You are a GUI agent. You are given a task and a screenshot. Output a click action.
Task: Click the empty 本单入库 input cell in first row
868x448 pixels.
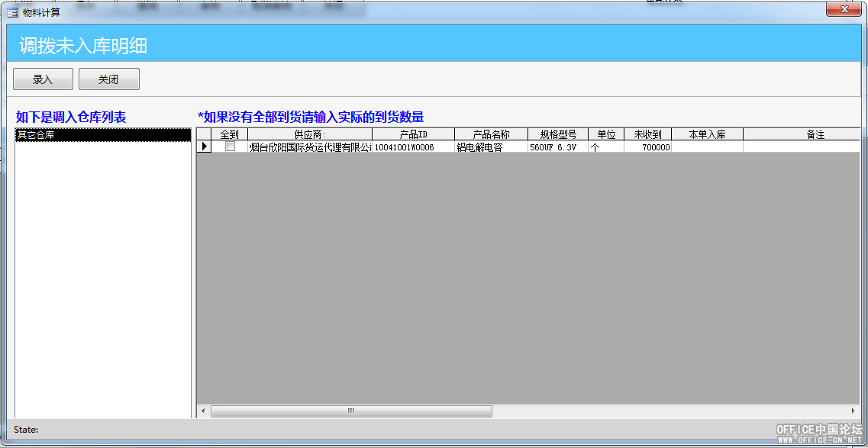708,147
